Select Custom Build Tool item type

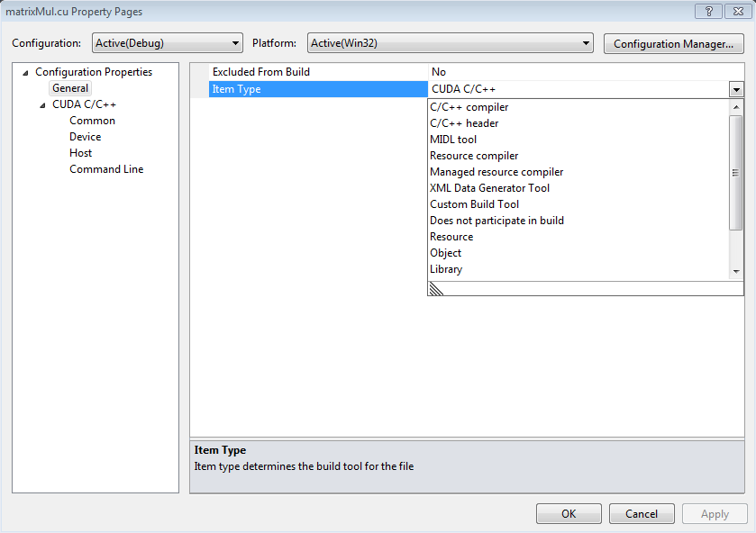[474, 203]
